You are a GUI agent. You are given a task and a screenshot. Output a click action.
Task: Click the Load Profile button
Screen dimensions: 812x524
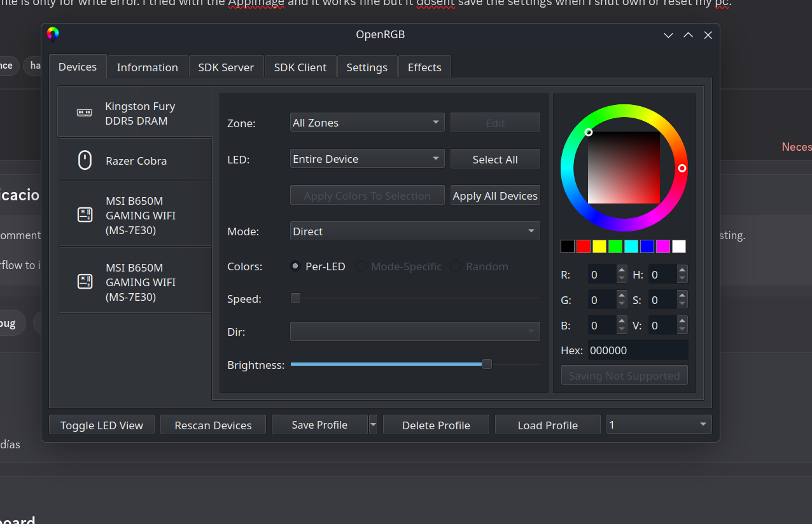tap(548, 425)
